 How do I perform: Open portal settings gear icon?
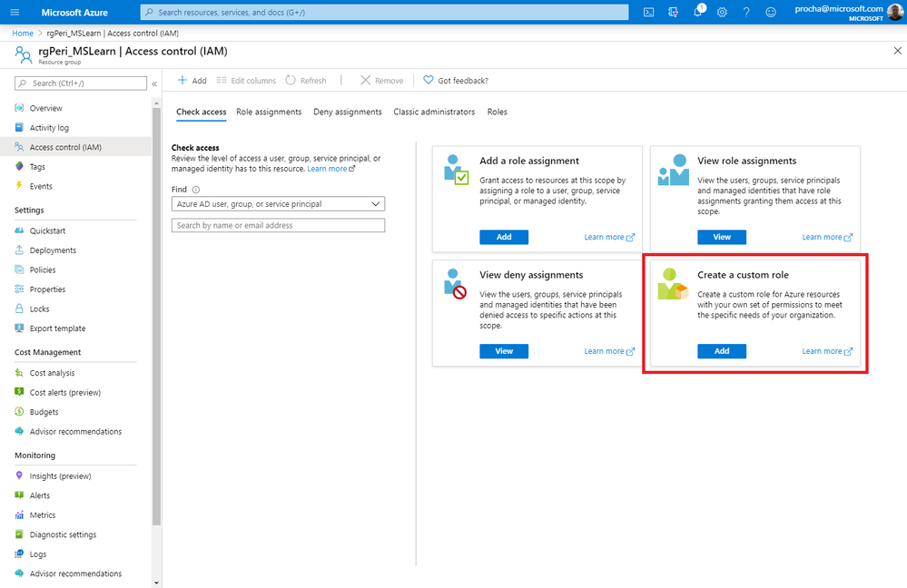click(722, 12)
